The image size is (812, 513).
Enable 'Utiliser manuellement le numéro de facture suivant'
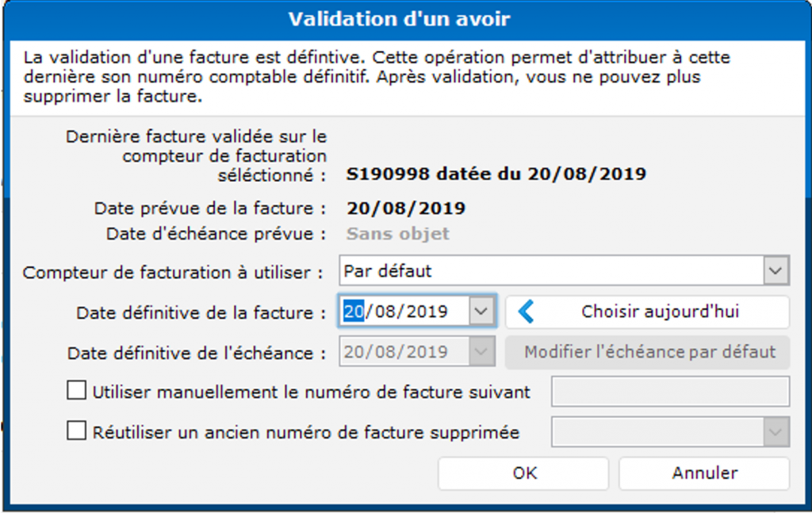[77, 391]
